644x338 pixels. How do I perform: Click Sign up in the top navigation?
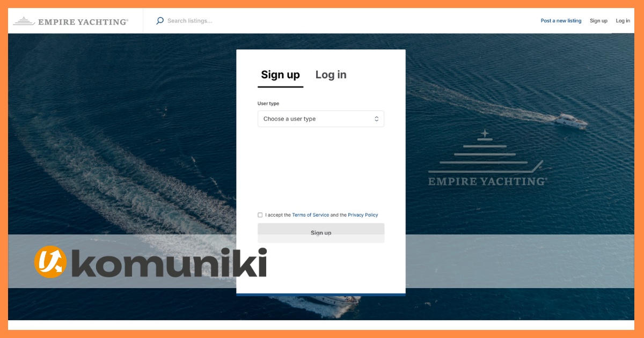(x=598, y=21)
